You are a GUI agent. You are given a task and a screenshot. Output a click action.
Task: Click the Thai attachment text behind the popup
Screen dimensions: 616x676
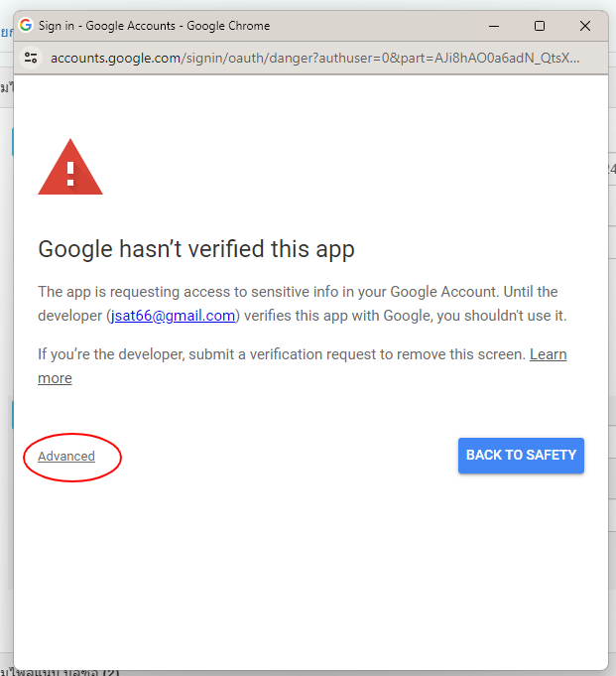60,671
